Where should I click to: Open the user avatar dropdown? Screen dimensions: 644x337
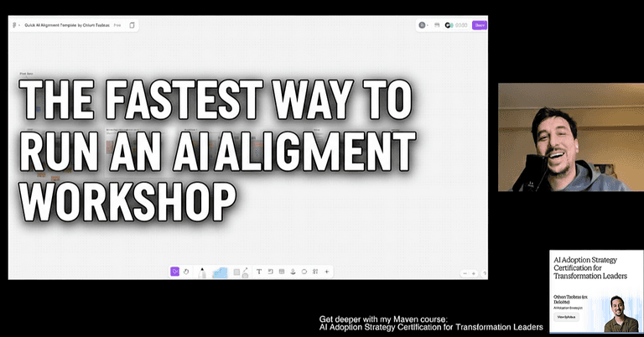(x=423, y=25)
